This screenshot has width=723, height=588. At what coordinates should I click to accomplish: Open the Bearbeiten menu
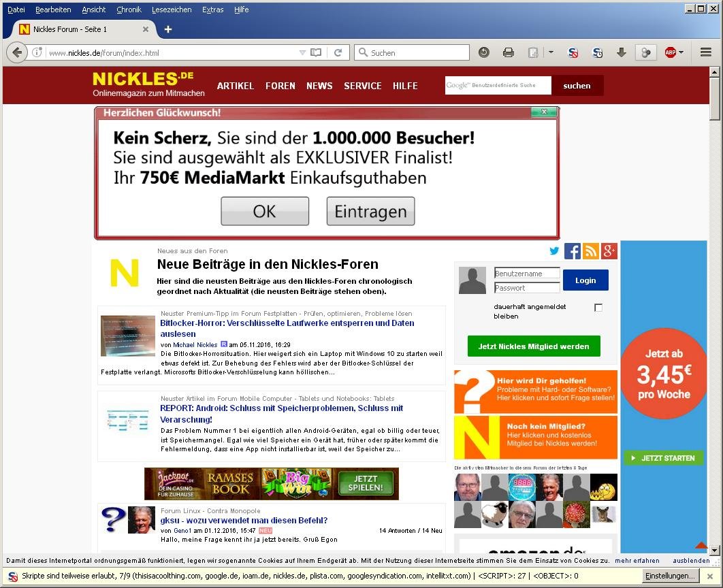[53, 10]
